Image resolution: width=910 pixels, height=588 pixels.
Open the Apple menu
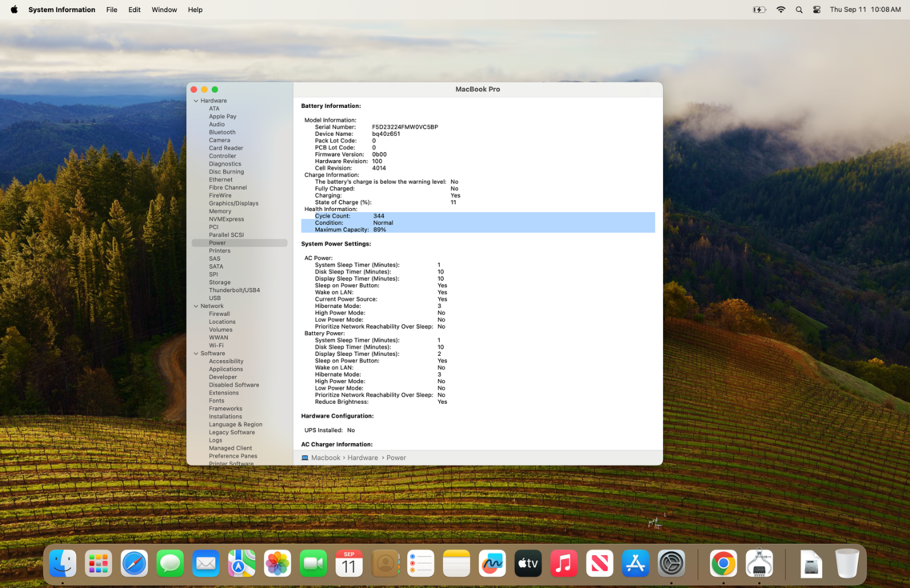[14, 10]
